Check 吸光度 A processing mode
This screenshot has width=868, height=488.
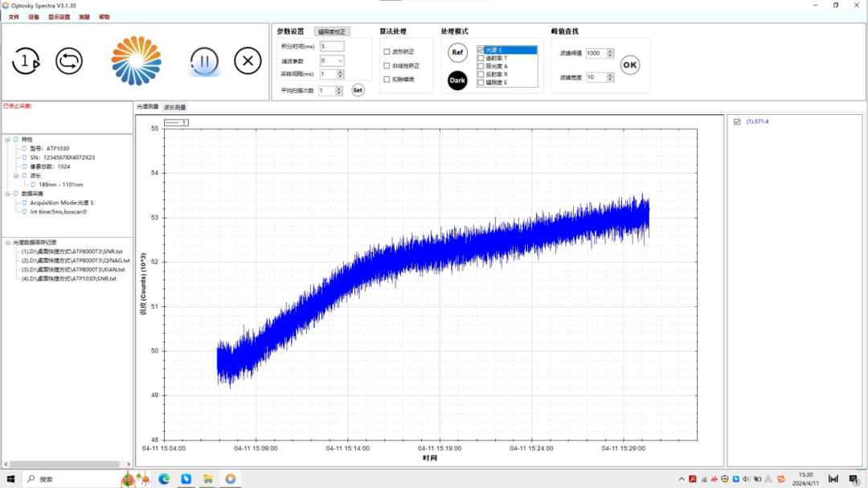(x=481, y=66)
